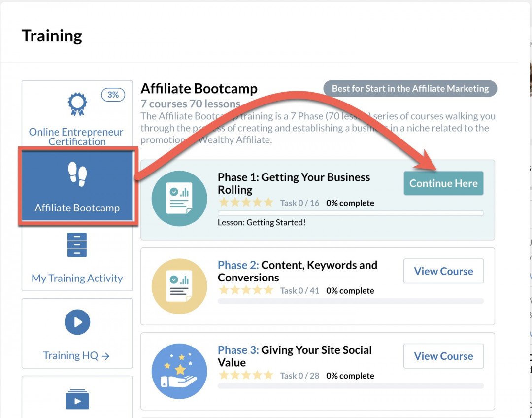Click the 'Best for Start in the Affiliate Marketing' badge
Image resolution: width=532 pixels, height=418 pixels.
click(410, 89)
